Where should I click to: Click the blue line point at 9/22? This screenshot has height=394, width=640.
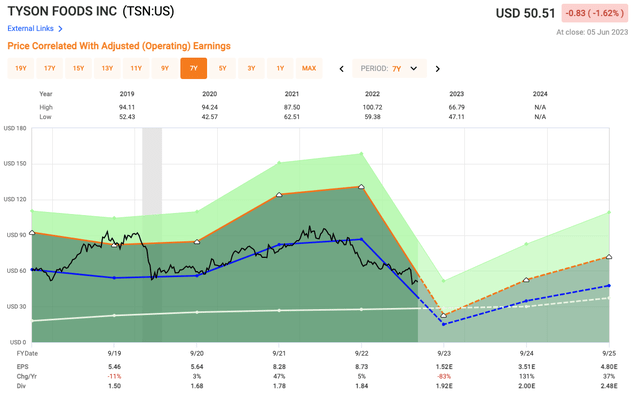(x=361, y=239)
